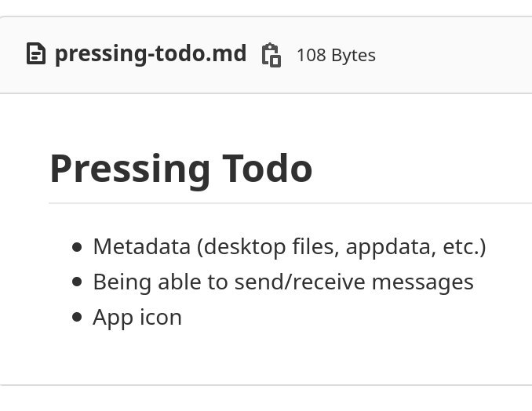Select the send/receive messages list item
The image size is (532, 411).
click(283, 282)
